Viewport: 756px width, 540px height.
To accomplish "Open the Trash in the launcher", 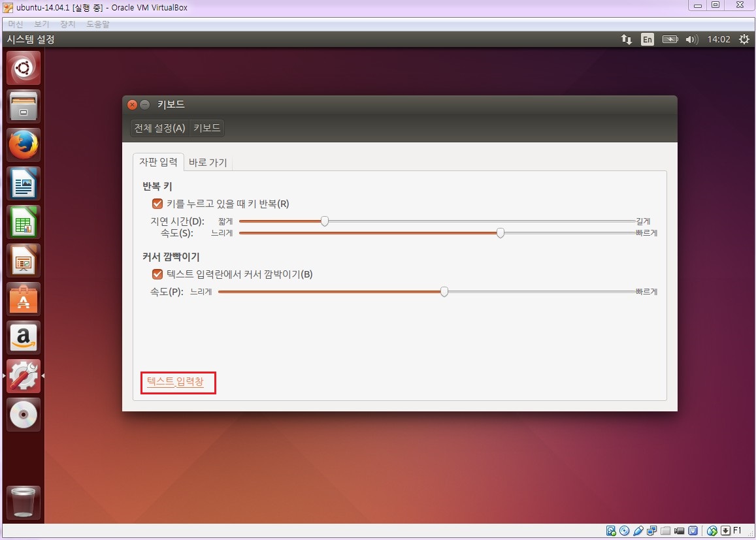I will [24, 502].
